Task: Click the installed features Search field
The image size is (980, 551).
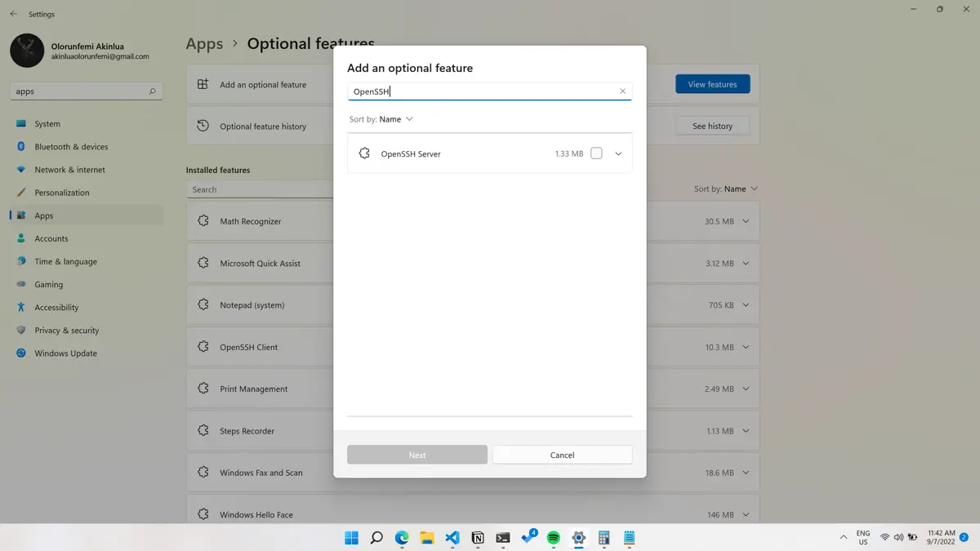Action: (x=260, y=189)
